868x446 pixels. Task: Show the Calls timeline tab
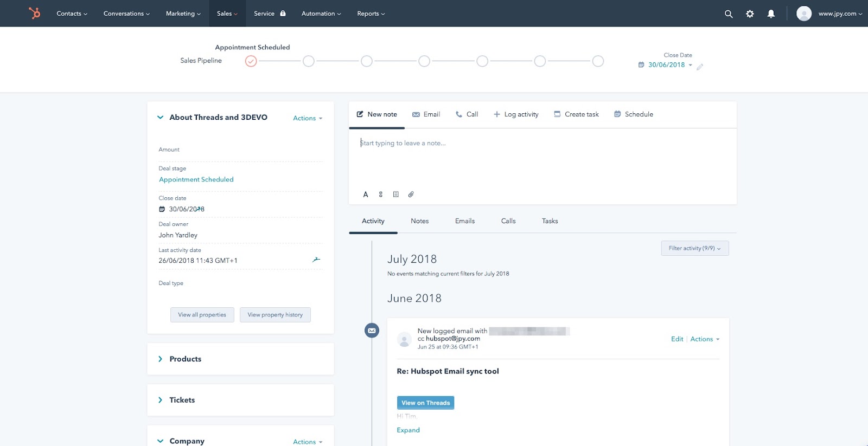508,221
